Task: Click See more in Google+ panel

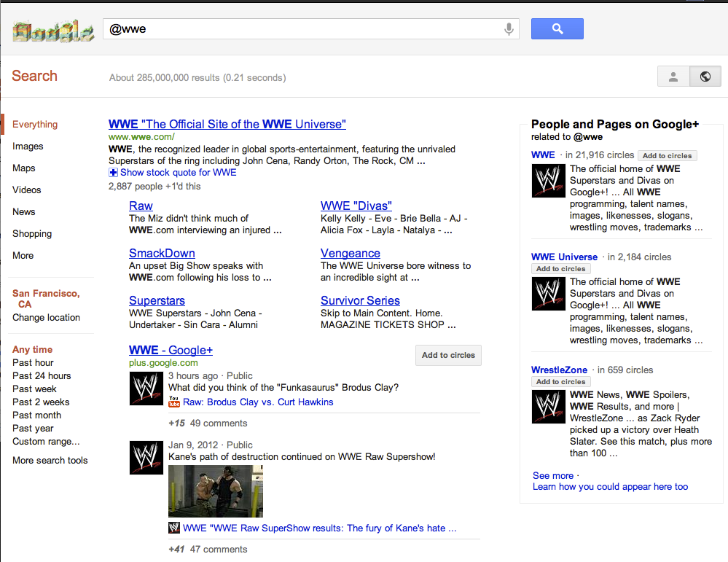Action: coord(553,475)
